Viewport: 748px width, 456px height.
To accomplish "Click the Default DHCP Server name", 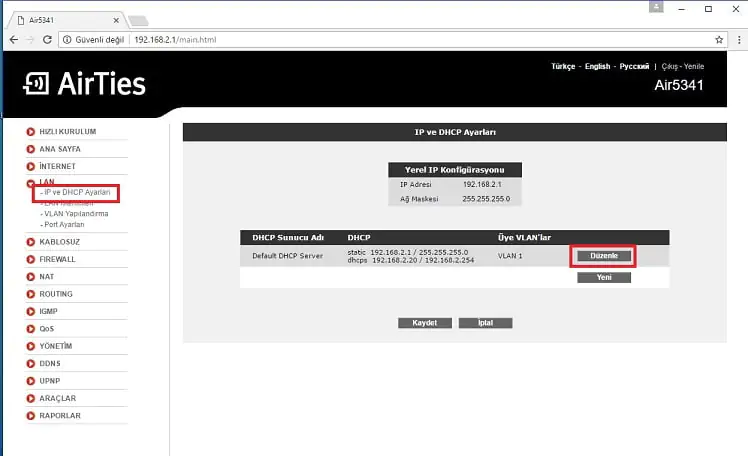I will [287, 256].
